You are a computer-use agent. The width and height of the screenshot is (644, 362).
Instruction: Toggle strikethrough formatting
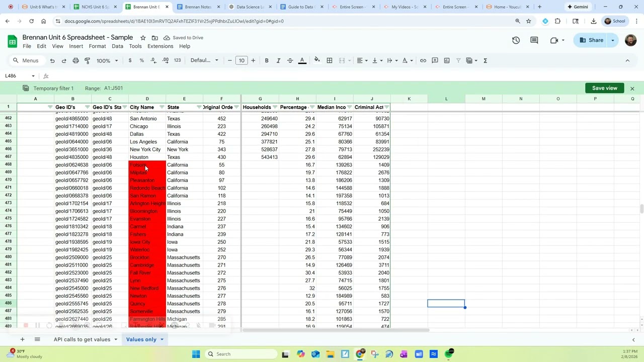tap(290, 60)
